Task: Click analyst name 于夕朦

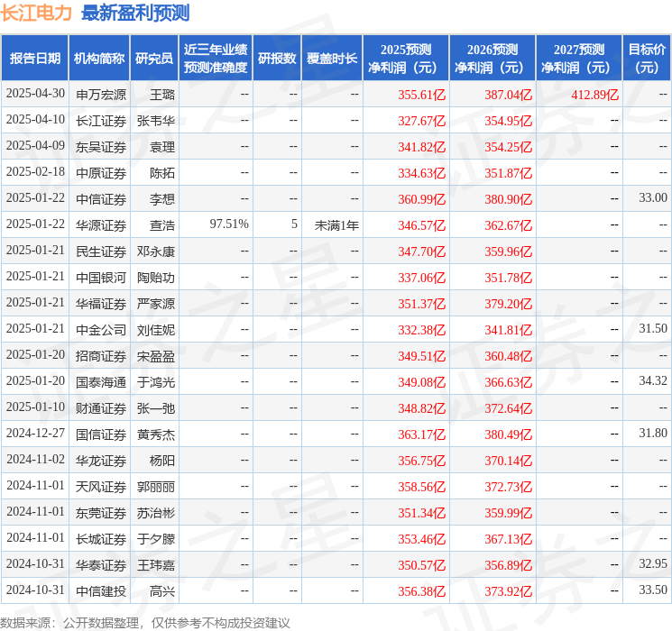Action: [156, 539]
